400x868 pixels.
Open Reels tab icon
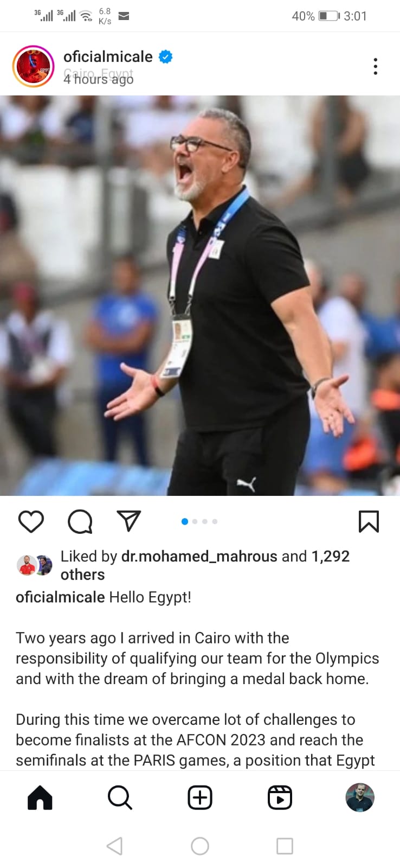click(280, 797)
